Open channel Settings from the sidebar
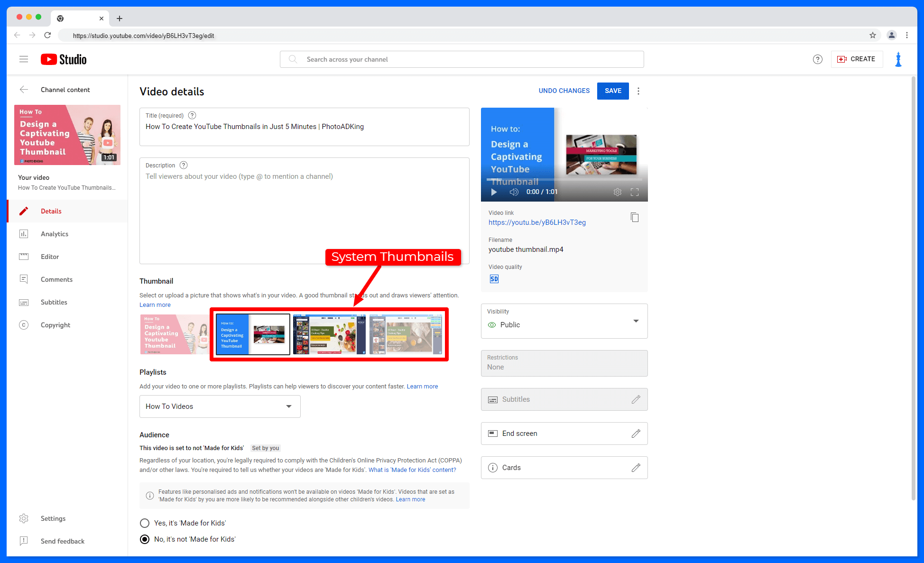The height and width of the screenshot is (563, 924). 53,518
